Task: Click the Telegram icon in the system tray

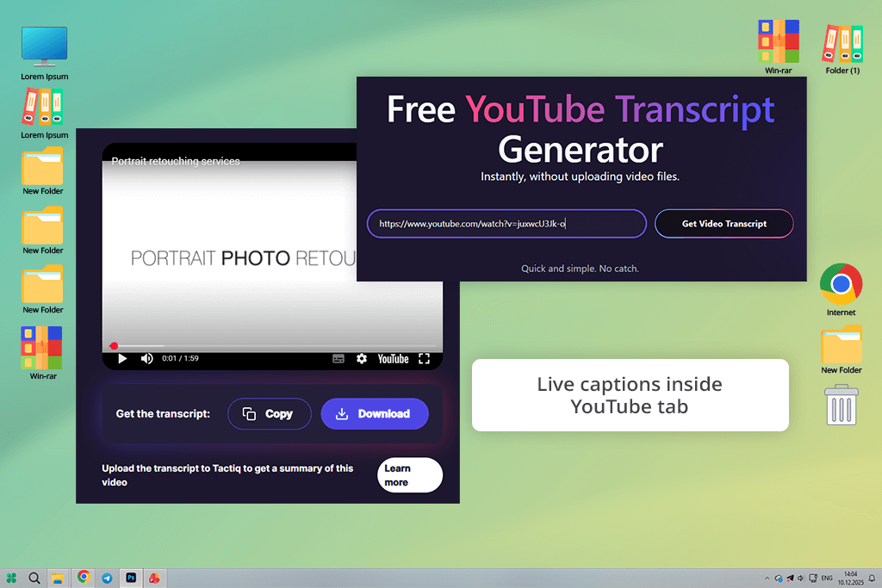Action: click(790, 578)
